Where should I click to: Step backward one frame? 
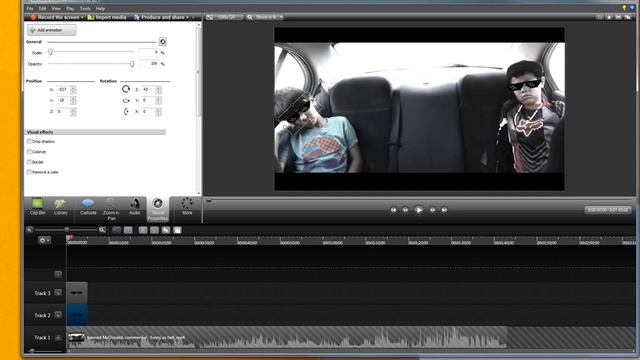405,210
